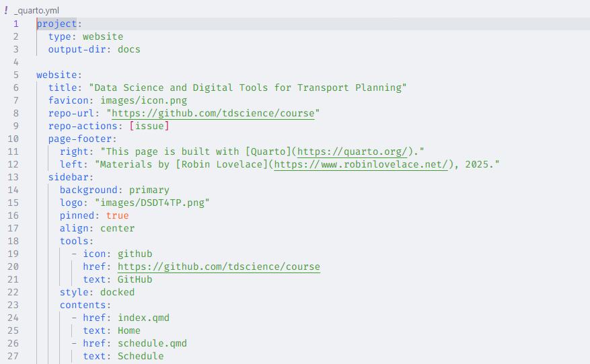Click the index.qmd href value
Viewport: 590px width, 364px height.
pos(143,318)
